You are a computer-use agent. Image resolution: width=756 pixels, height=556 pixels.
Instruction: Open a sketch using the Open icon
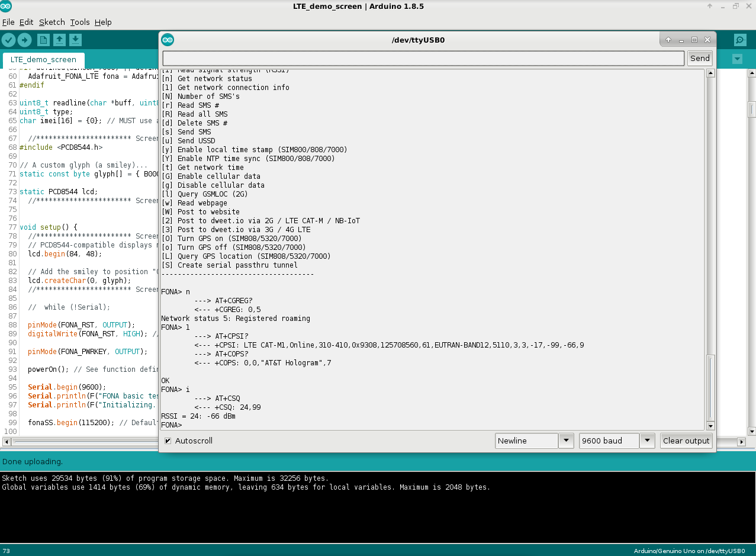pos(59,40)
